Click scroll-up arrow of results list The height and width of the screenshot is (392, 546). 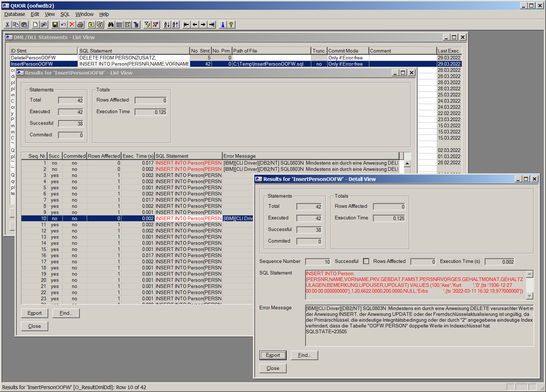pyautogui.click(x=407, y=164)
